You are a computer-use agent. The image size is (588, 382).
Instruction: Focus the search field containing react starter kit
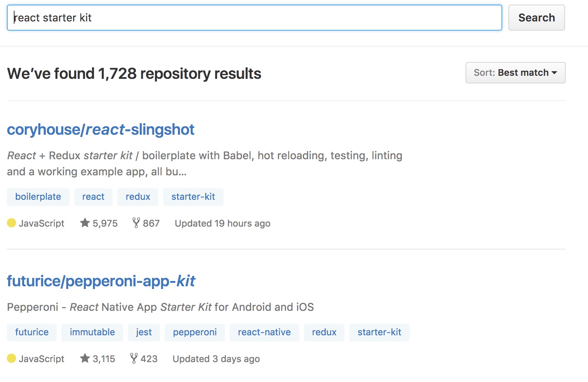click(x=255, y=18)
